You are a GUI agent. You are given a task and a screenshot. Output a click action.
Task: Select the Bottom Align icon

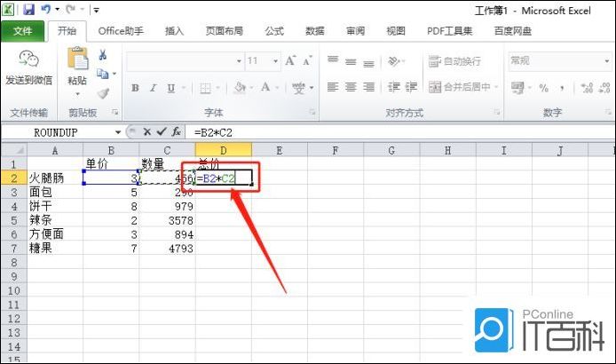pyautogui.click(x=368, y=63)
